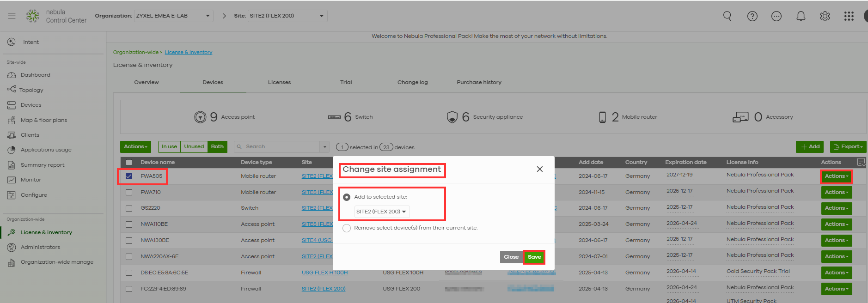Viewport: 868px width, 303px height.
Task: Open Clients in the sidebar
Action: coord(30,135)
